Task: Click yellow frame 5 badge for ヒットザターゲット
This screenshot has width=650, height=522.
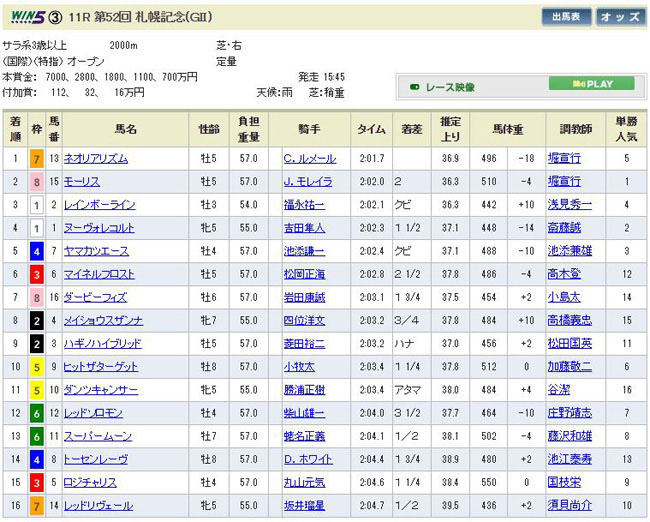Action: point(35,367)
